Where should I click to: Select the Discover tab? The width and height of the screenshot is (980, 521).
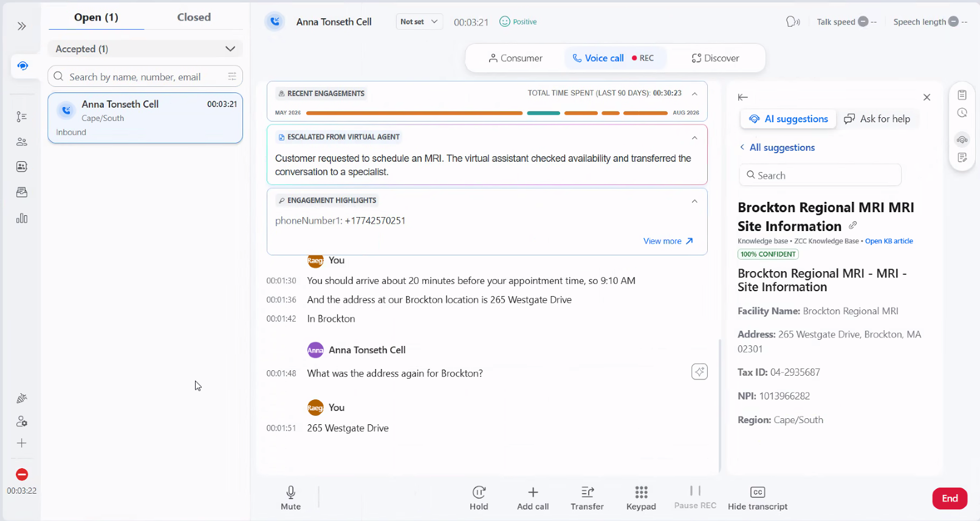coord(715,58)
